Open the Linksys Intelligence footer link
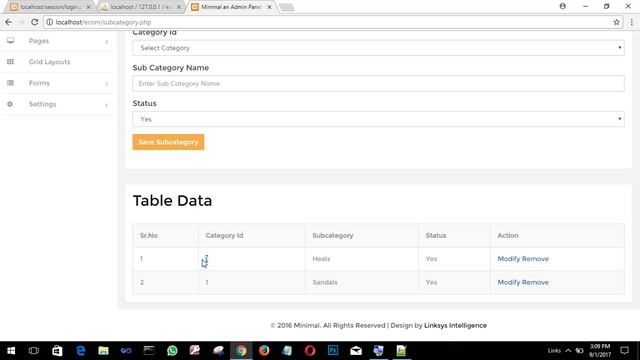Image resolution: width=640 pixels, height=360 pixels. point(455,326)
